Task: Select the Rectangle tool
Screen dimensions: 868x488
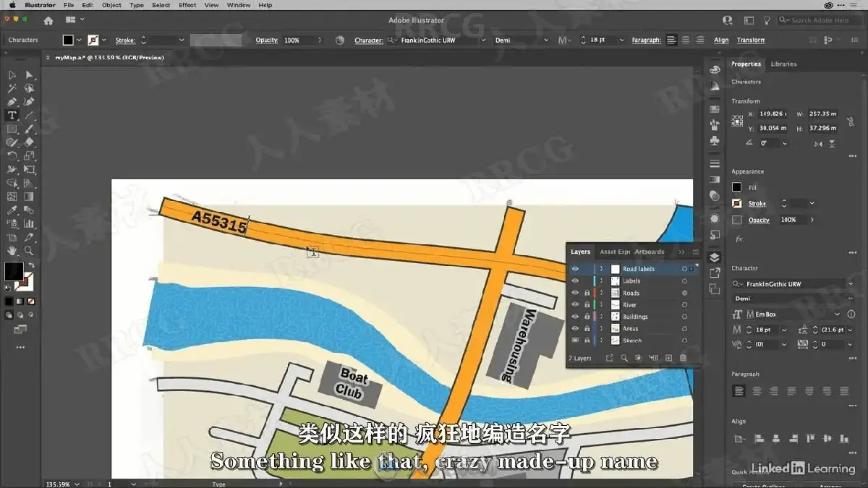Action: point(12,129)
